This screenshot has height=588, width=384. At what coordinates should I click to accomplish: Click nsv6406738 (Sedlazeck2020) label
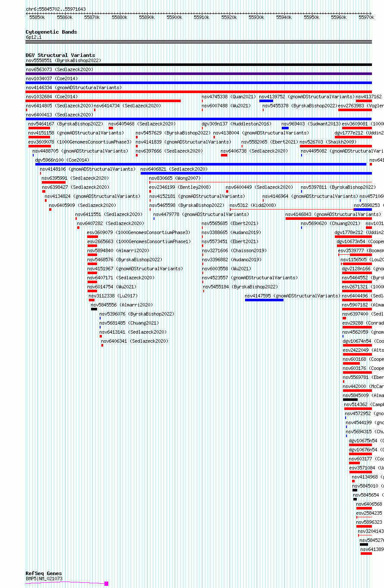pos(255,151)
